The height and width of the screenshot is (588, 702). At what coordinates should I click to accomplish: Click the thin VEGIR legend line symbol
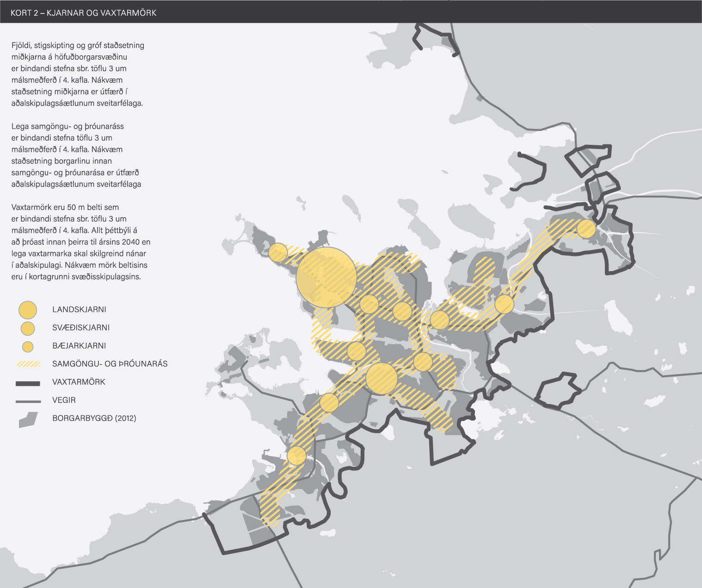[x=28, y=401]
